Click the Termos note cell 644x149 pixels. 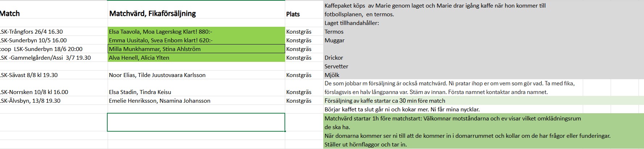pos(334,32)
